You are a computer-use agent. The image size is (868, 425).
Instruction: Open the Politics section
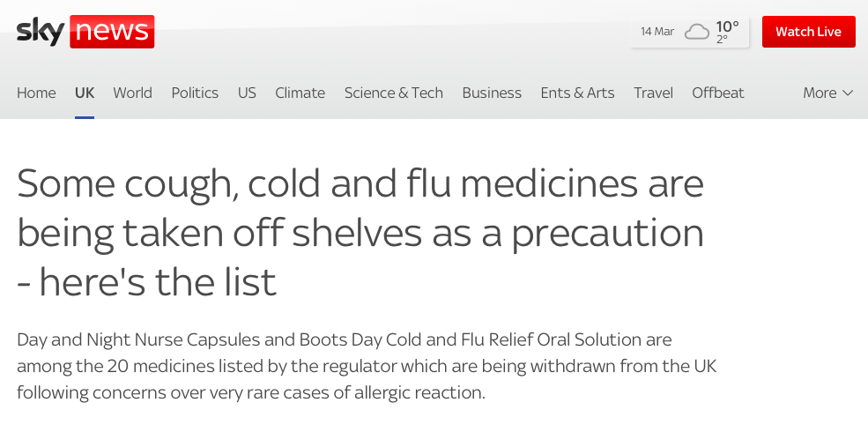tap(195, 93)
